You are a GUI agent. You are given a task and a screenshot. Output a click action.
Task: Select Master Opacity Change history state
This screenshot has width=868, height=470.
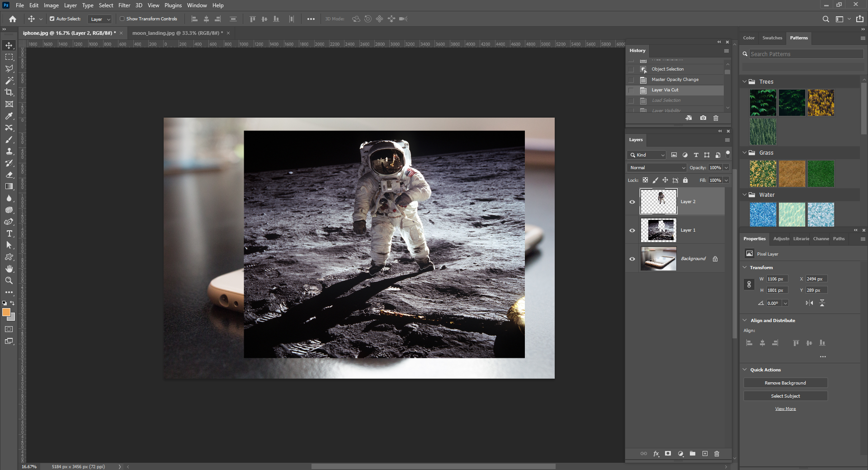tap(675, 80)
